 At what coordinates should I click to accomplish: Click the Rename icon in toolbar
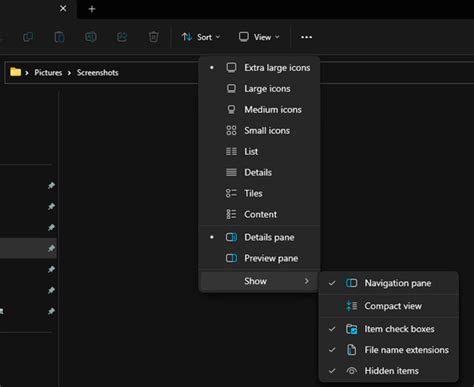(91, 37)
